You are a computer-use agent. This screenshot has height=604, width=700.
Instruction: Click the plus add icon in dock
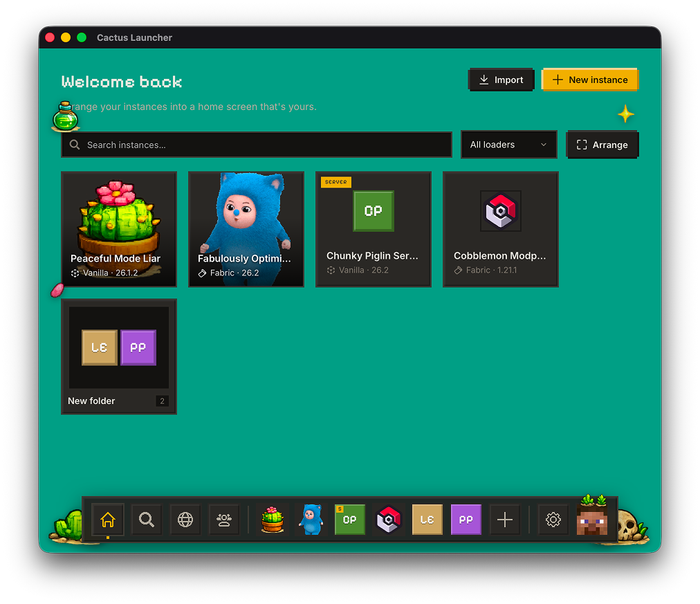pos(505,520)
